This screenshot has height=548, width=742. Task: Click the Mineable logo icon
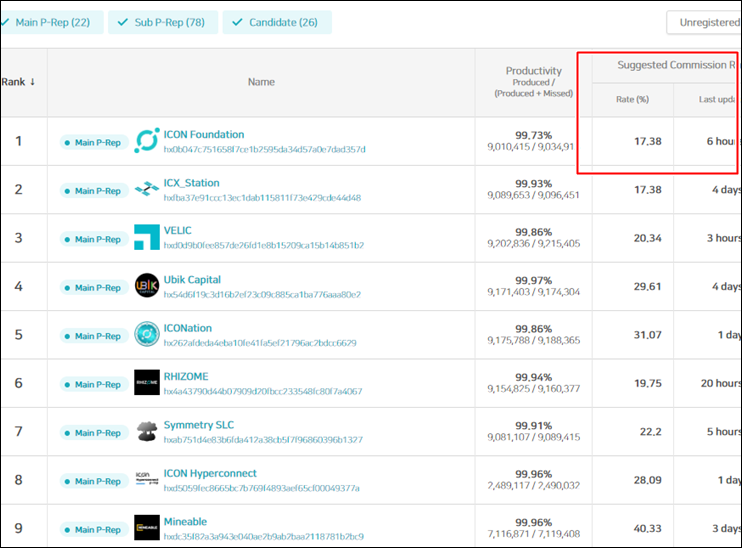coord(147,528)
